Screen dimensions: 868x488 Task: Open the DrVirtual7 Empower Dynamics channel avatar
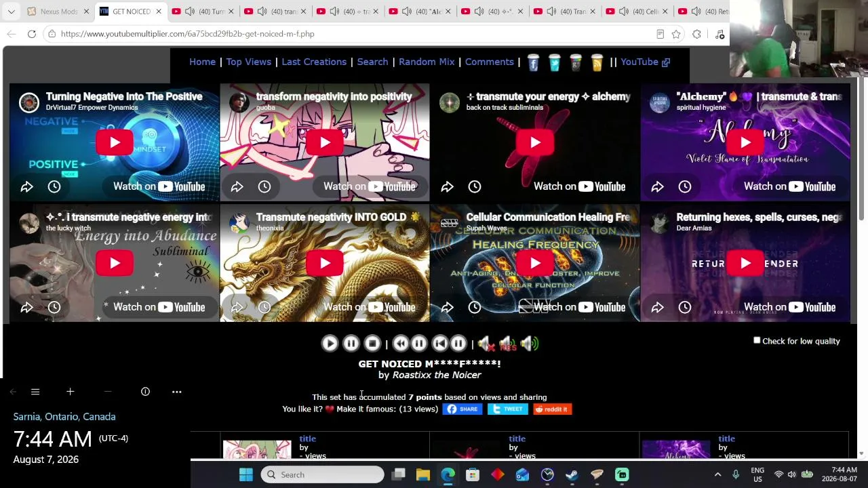point(28,102)
